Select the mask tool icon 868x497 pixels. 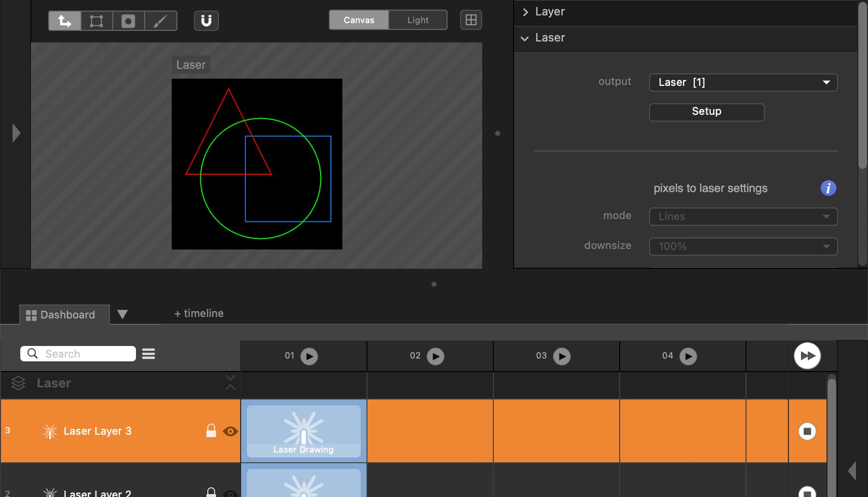(x=128, y=21)
